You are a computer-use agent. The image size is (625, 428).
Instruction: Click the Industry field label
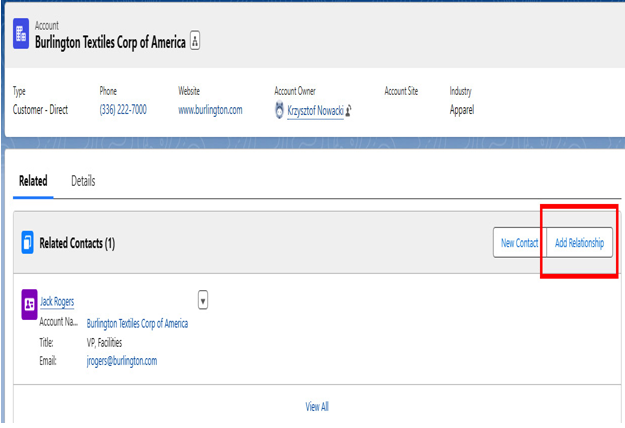[460, 91]
